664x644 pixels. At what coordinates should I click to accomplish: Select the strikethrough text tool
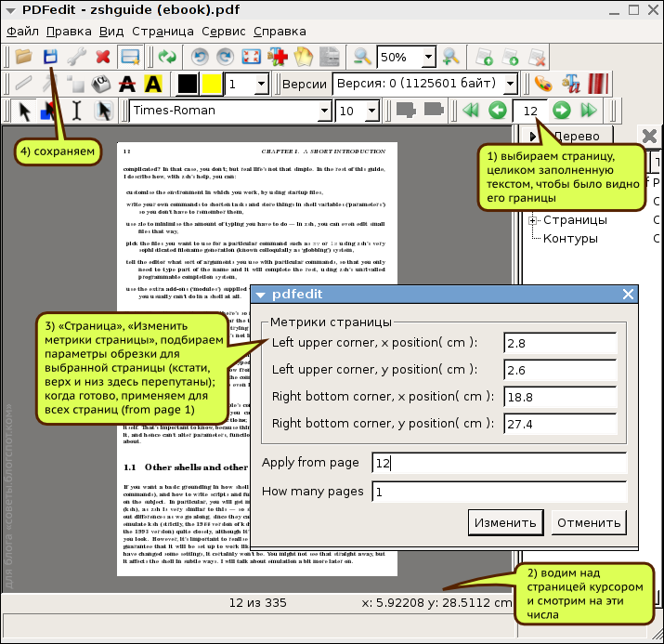pyautogui.click(x=127, y=84)
